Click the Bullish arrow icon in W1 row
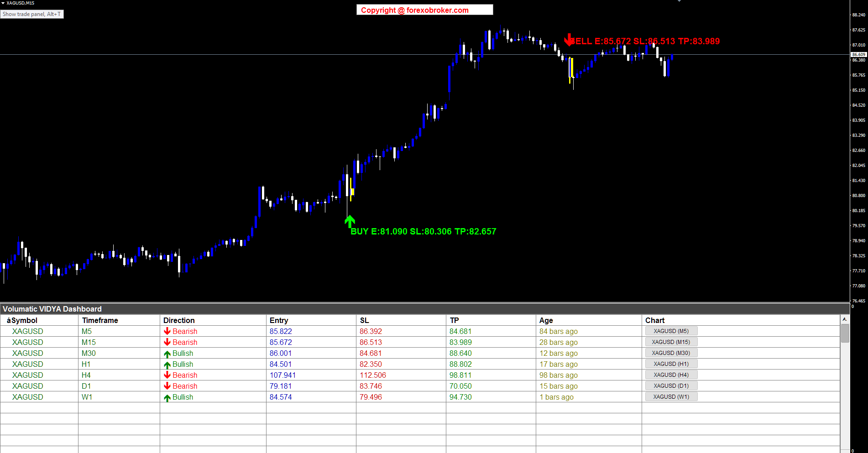 (x=167, y=397)
